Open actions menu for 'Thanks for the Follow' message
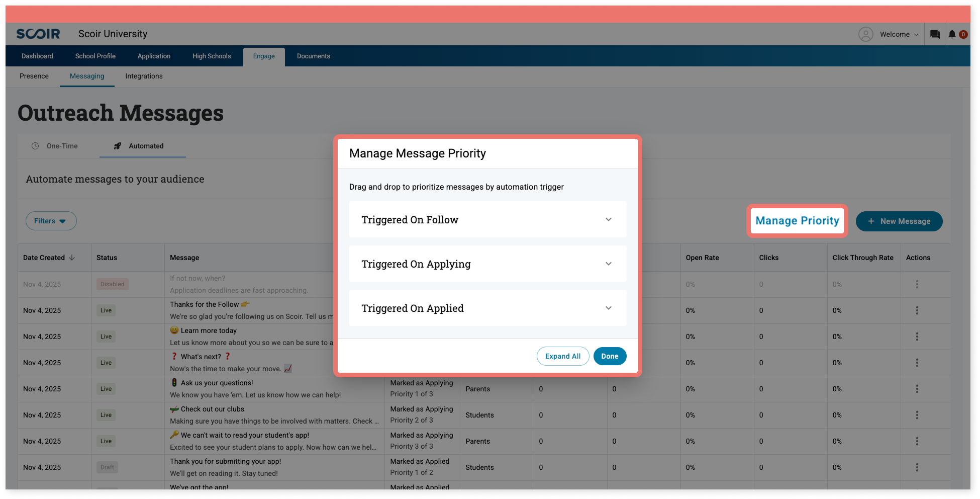The height and width of the screenshot is (499, 980). point(917,310)
